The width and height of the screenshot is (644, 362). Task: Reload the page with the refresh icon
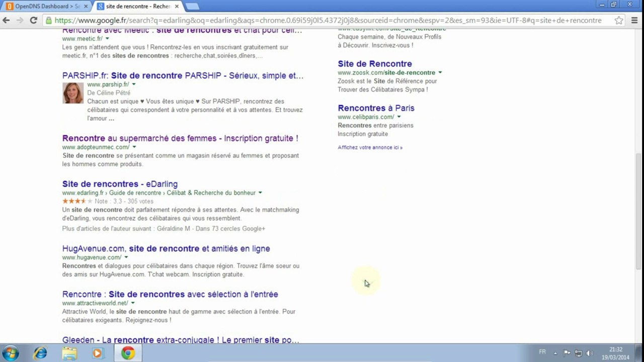click(x=34, y=21)
